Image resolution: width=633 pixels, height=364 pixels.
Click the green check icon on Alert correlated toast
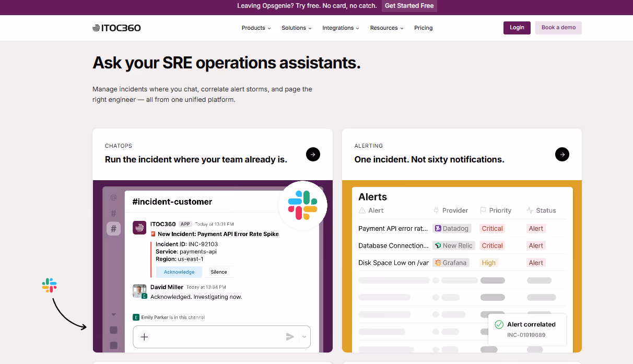point(499,324)
